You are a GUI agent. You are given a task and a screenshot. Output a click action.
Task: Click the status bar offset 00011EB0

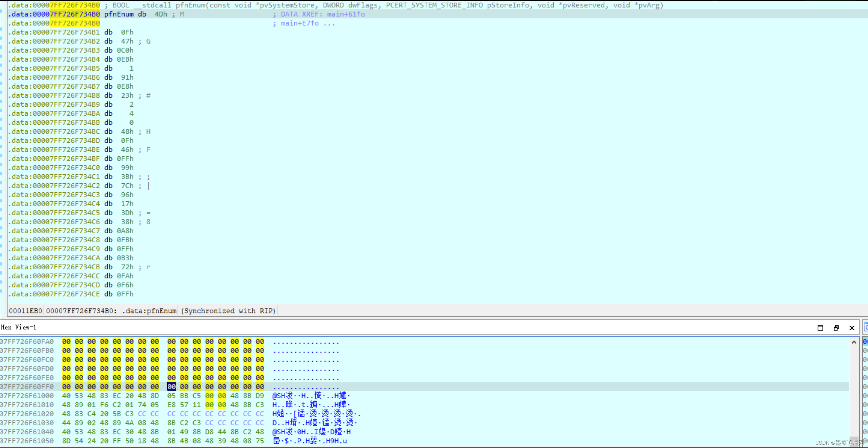pyautogui.click(x=25, y=311)
